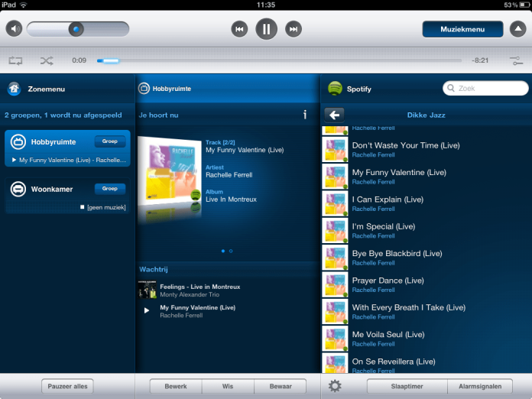The width and height of the screenshot is (532, 399).
Task: Select My Funny Valentine (Live) in Spotify list
Action: point(427,177)
